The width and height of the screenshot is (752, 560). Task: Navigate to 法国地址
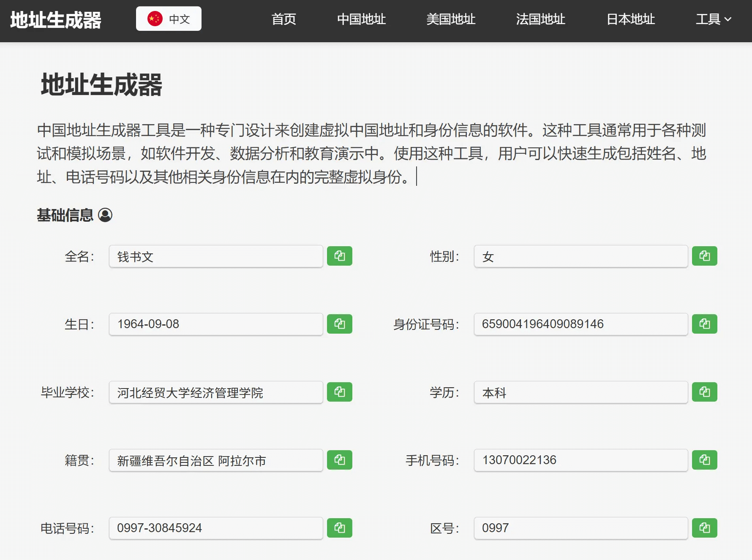pos(540,19)
